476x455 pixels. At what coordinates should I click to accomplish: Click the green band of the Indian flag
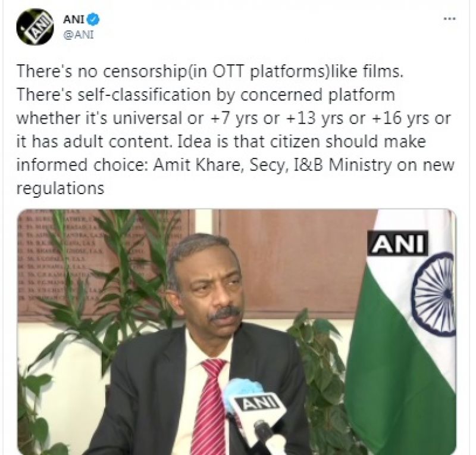pos(400,374)
